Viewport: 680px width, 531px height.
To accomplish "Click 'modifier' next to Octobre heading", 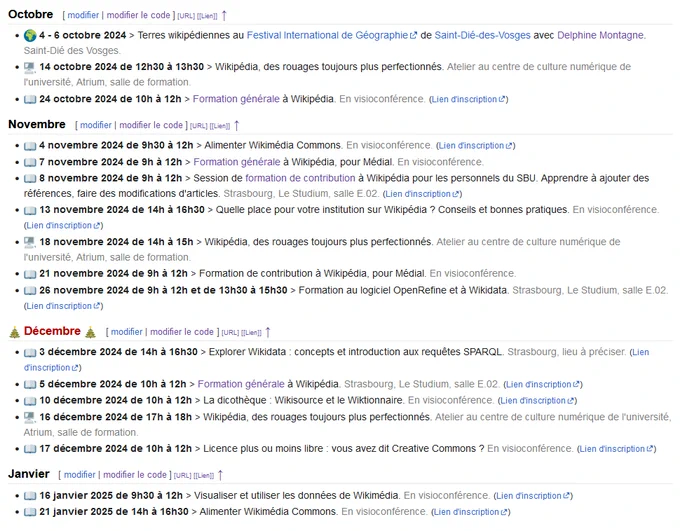I will click(83, 15).
